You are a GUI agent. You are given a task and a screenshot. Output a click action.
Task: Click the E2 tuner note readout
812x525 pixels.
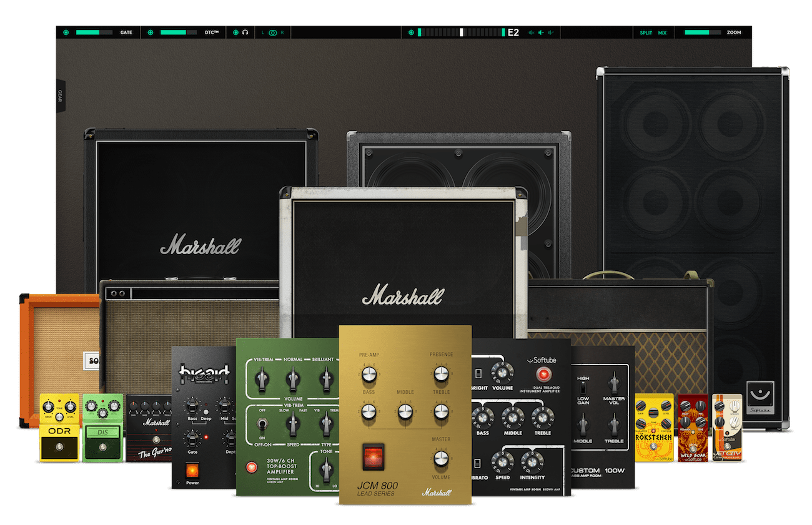coord(513,32)
